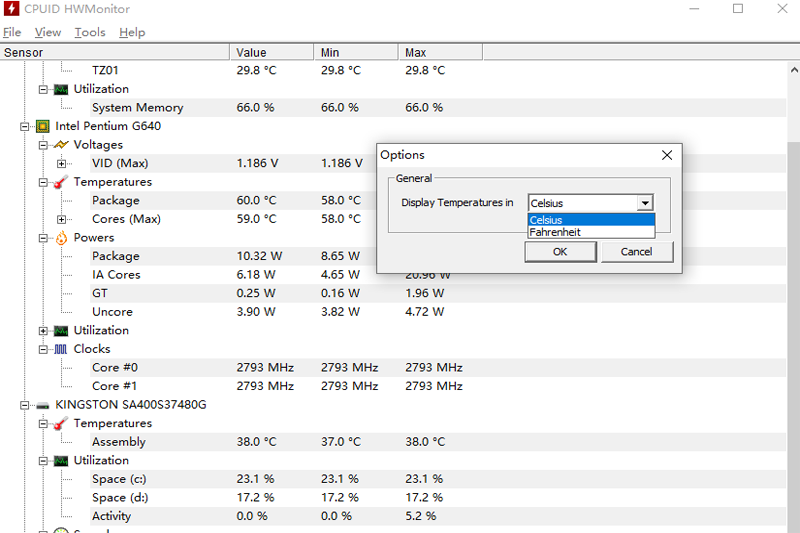
Task: Click the Intel Pentium G640 CPU chip icon
Action: coord(43,126)
